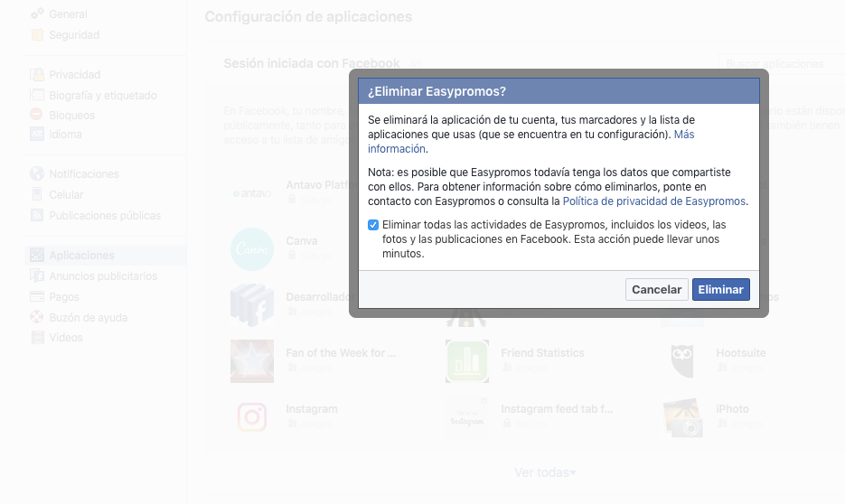This screenshot has width=845, height=504.
Task: Dismiss the dialog with Cancelar
Action: pyautogui.click(x=656, y=289)
